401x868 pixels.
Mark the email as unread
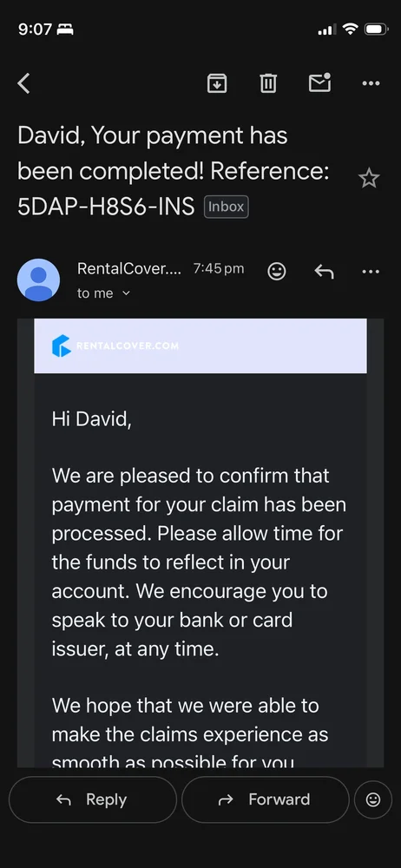(319, 83)
